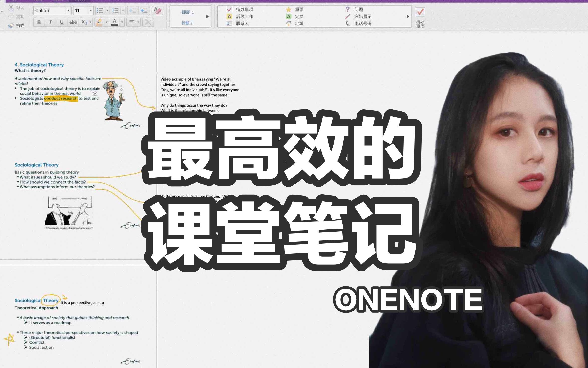Apply the 电话号码 phone tag

pyautogui.click(x=358, y=24)
